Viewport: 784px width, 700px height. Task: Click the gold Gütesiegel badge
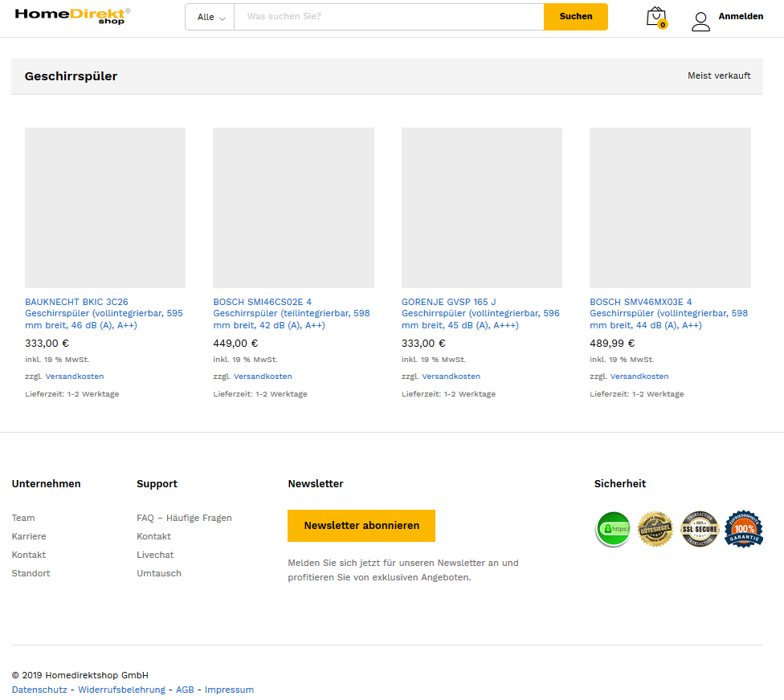coord(655,529)
